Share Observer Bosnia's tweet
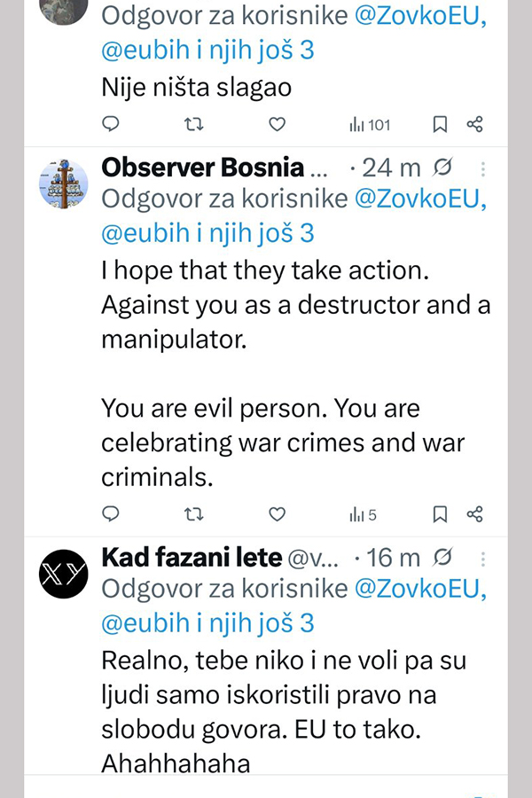Viewport: 532px width, 798px height. coord(475,513)
